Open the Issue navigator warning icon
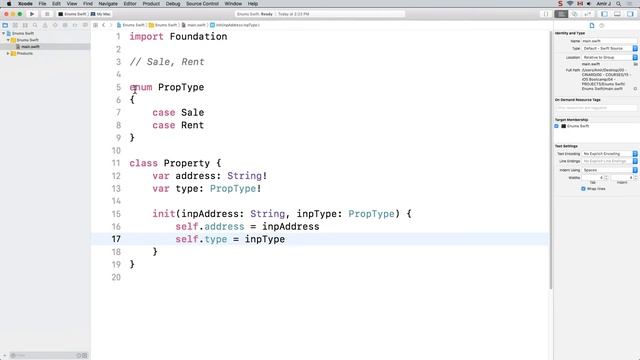 pos(45,25)
